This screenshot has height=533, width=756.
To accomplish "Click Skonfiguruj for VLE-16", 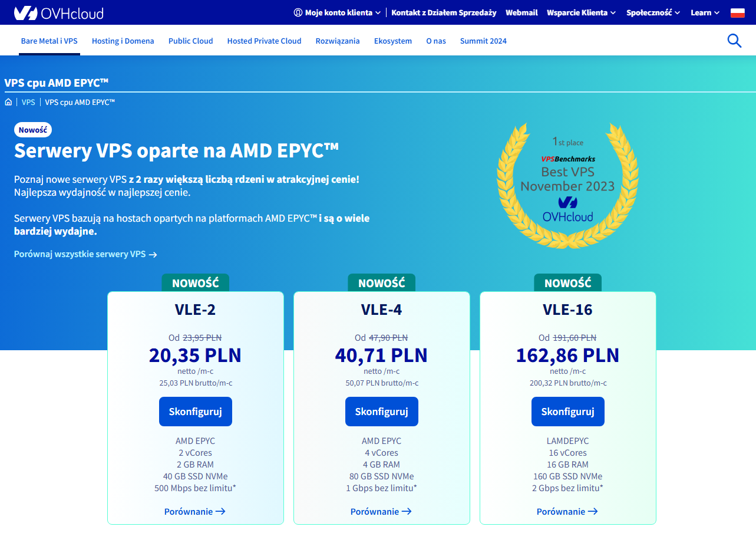I will (568, 412).
